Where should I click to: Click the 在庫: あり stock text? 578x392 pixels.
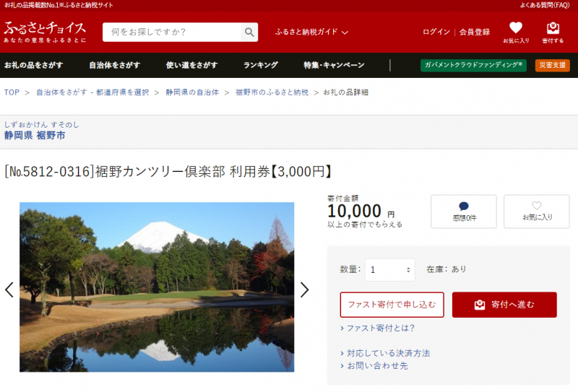click(447, 269)
